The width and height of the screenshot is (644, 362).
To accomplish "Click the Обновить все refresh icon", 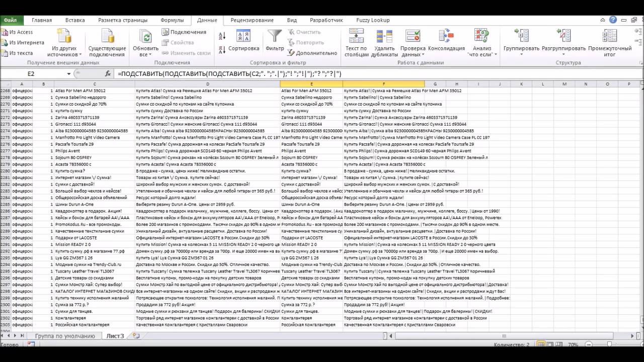I will (x=146, y=36).
